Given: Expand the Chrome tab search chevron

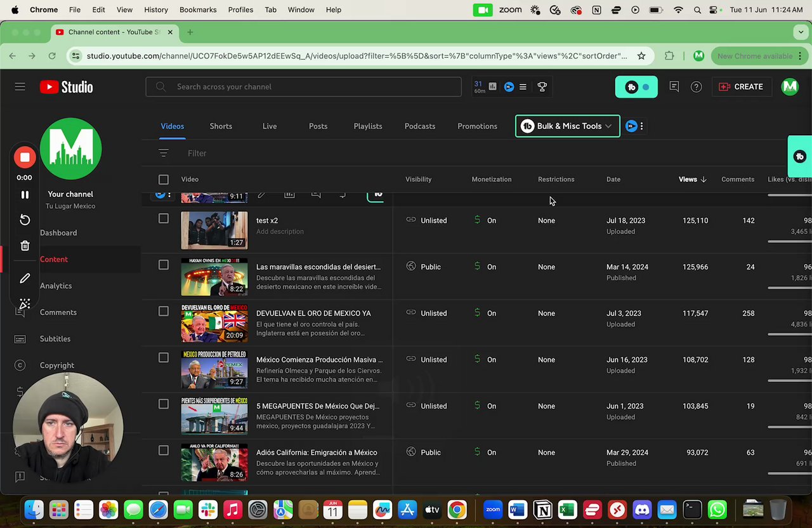Looking at the screenshot, I should pos(801,32).
